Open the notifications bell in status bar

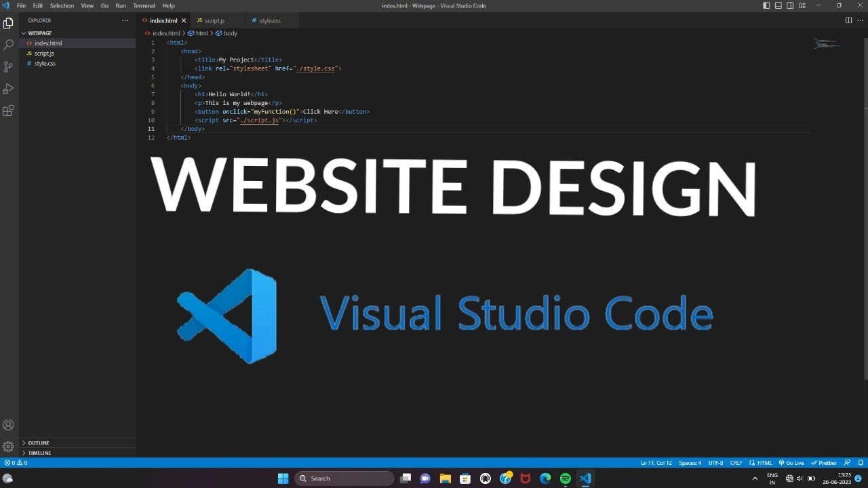pos(859,463)
